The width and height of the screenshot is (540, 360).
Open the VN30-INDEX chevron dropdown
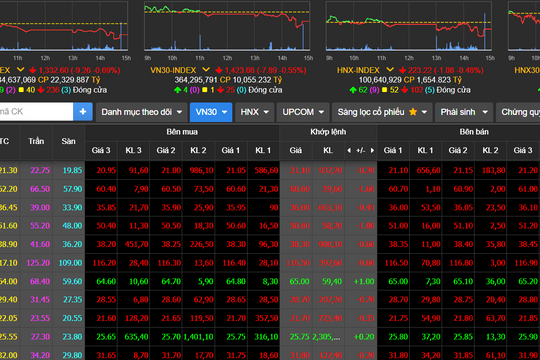(206, 70)
